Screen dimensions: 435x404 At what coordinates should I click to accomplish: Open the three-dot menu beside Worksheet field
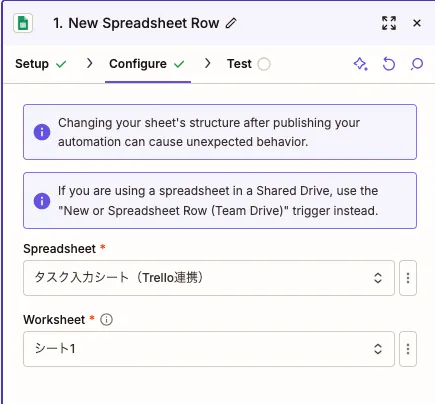coord(408,349)
